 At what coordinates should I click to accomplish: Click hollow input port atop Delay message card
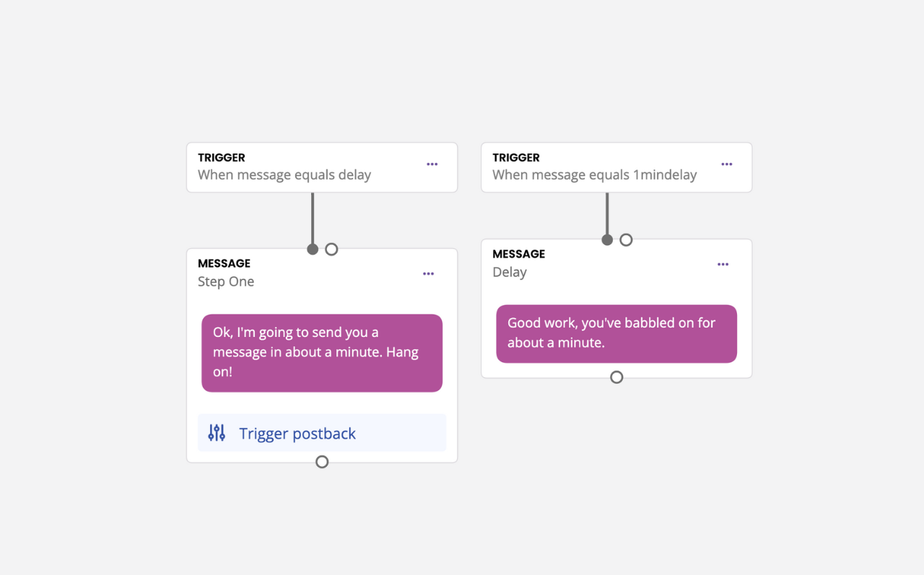[626, 240]
